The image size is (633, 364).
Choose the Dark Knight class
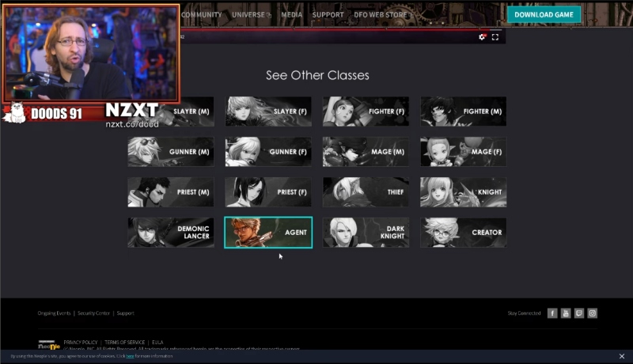click(x=366, y=233)
